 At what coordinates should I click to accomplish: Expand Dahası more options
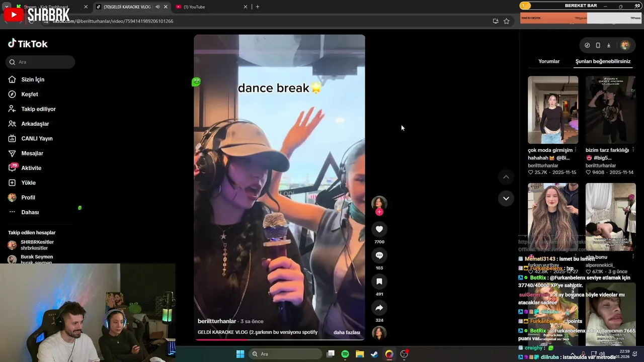tap(30, 212)
